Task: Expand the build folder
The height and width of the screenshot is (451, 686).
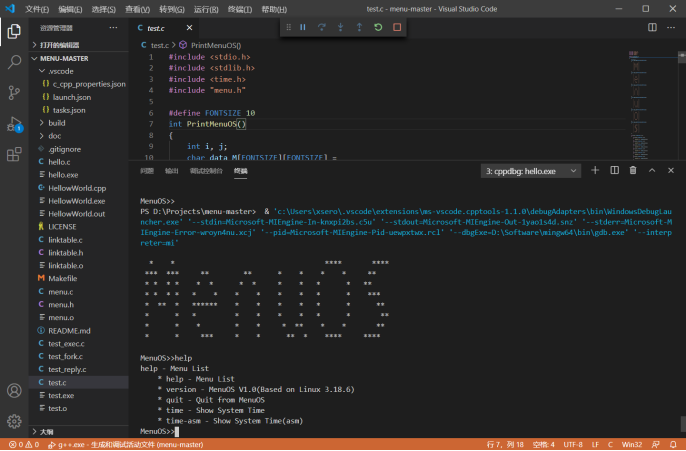Action: (56, 123)
